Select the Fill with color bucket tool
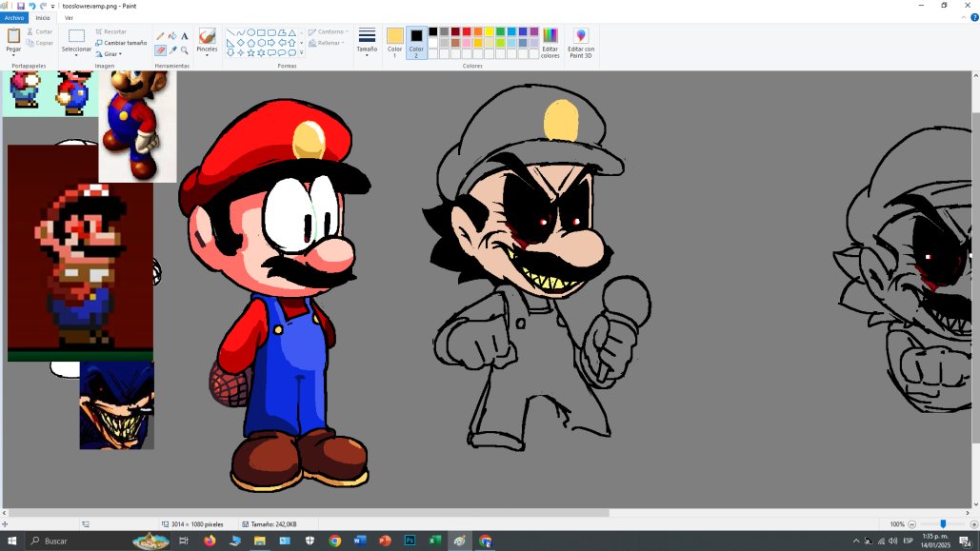This screenshot has width=980, height=551. 172,36
